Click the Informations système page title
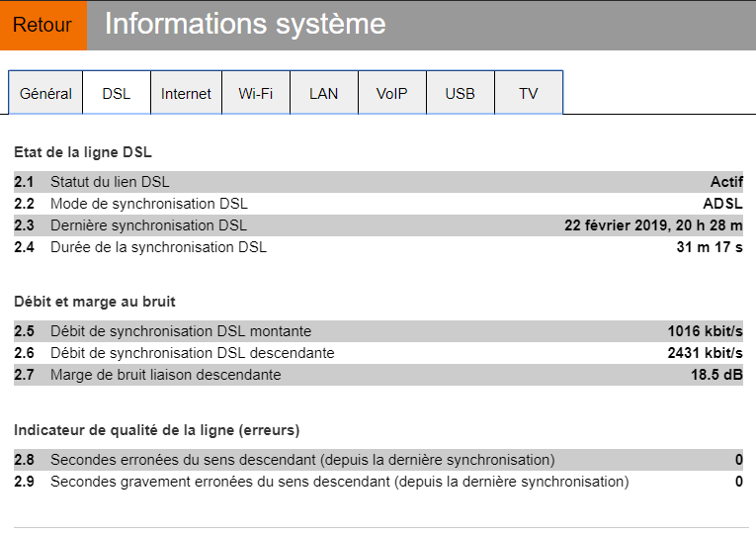This screenshot has width=756, height=535. point(245,25)
